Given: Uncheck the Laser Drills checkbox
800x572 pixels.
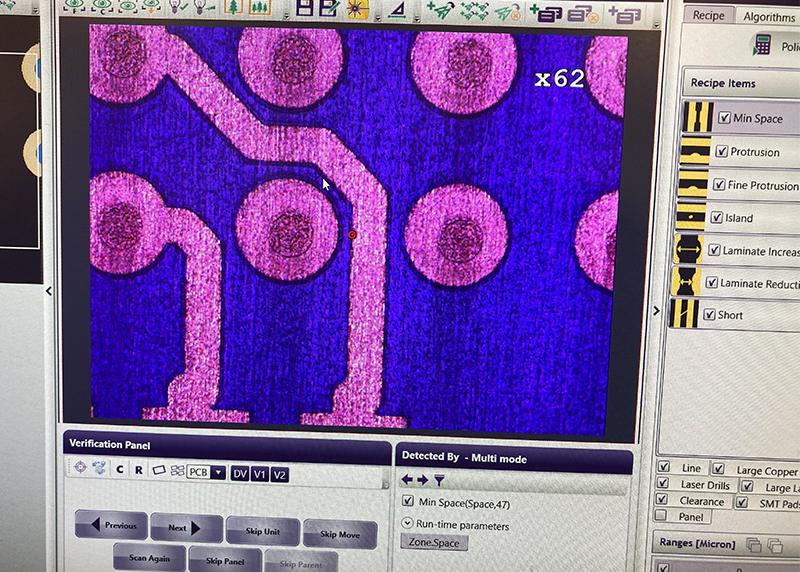Looking at the screenshot, I should click(x=663, y=483).
